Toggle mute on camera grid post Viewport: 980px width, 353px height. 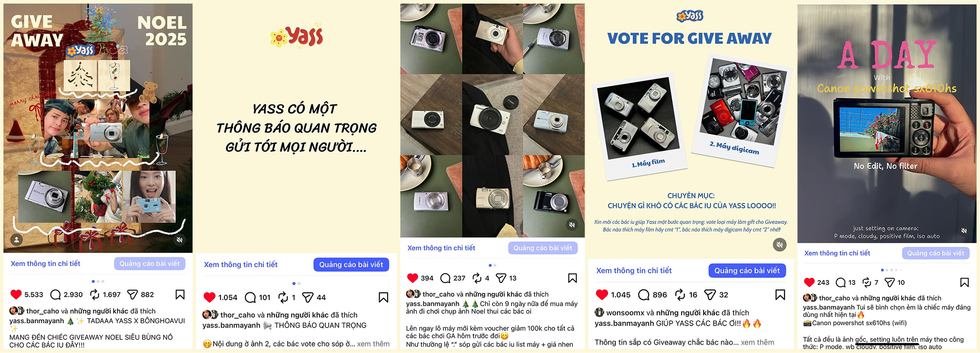pos(571,225)
